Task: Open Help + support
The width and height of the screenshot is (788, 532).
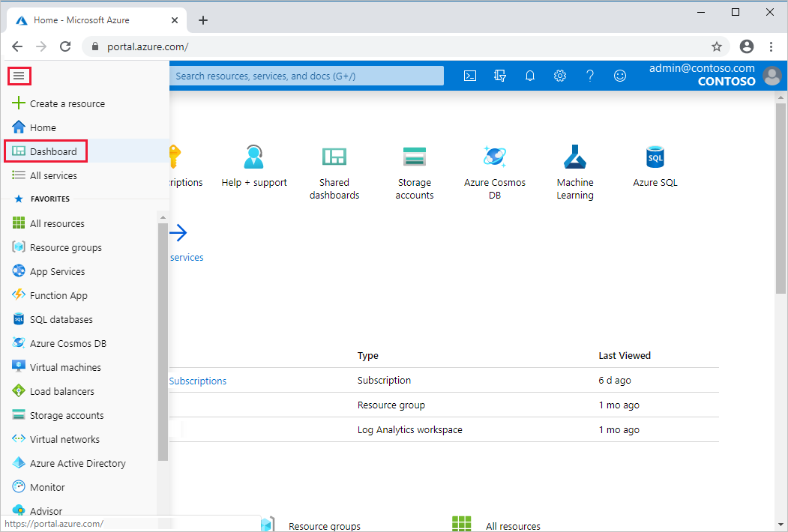Action: click(254, 165)
